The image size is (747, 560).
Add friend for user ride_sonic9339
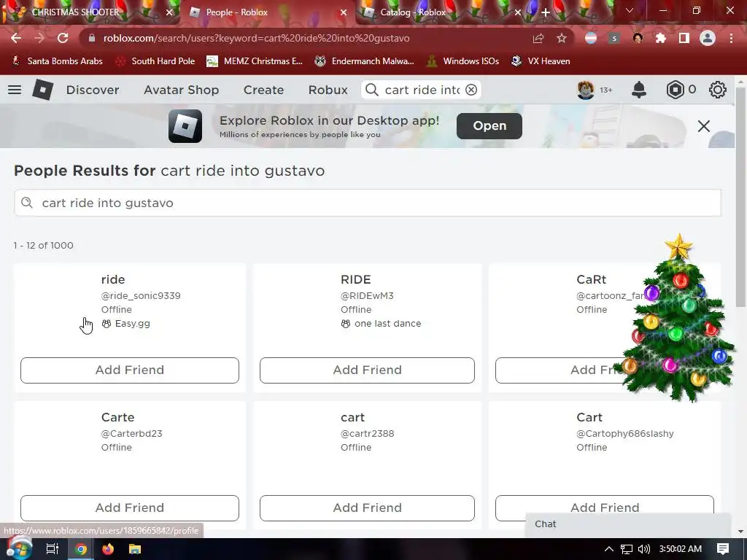pyautogui.click(x=130, y=370)
